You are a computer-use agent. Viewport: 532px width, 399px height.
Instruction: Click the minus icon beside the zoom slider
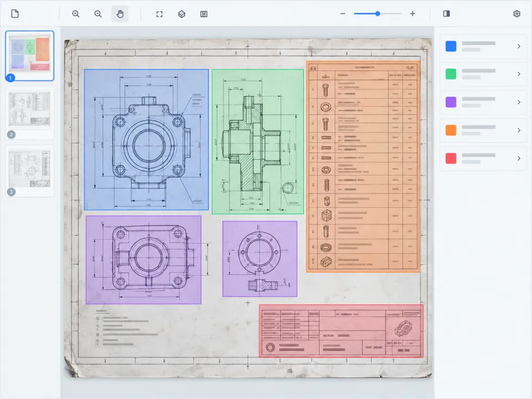tap(342, 14)
